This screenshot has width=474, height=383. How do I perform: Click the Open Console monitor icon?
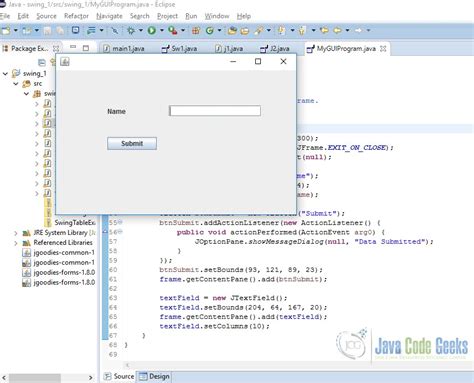[x=76, y=30]
